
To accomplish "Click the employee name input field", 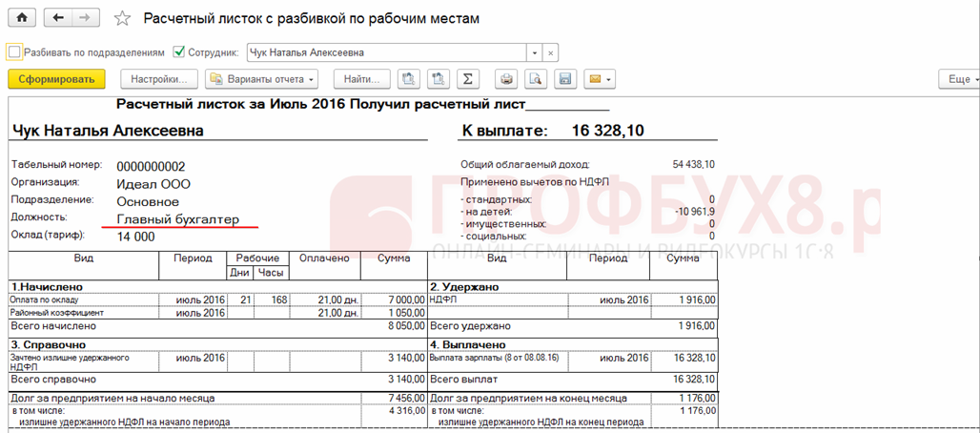I will point(386,52).
